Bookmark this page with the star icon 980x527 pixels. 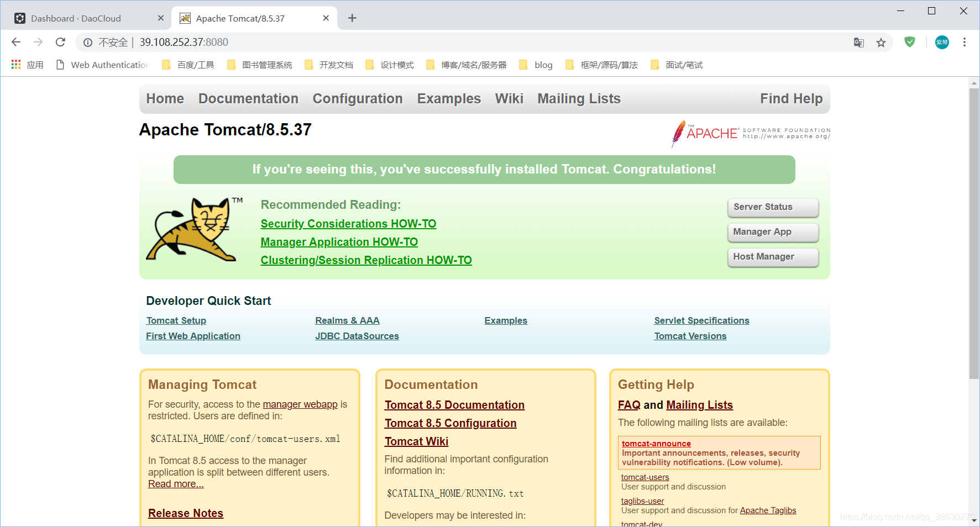tap(881, 43)
